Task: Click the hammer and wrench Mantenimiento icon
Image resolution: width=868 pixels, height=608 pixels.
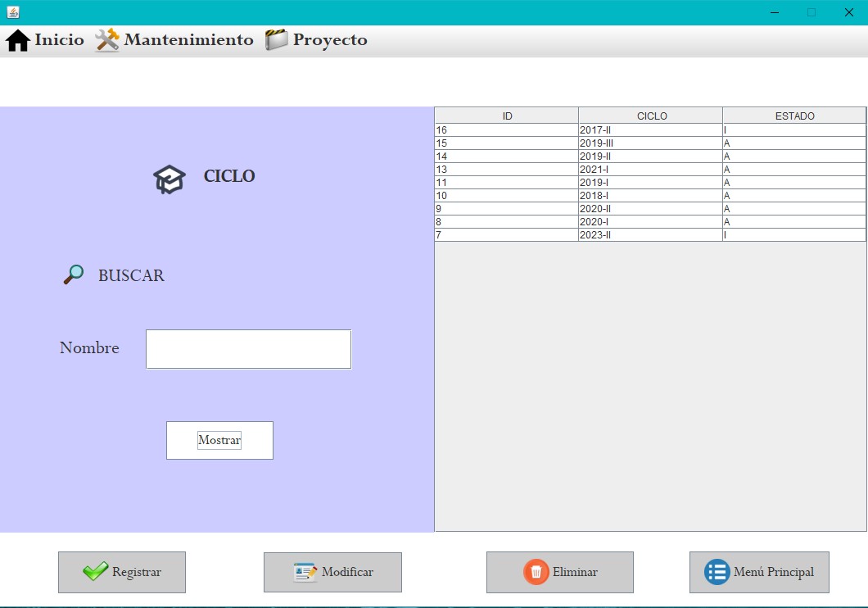Action: tap(106, 40)
